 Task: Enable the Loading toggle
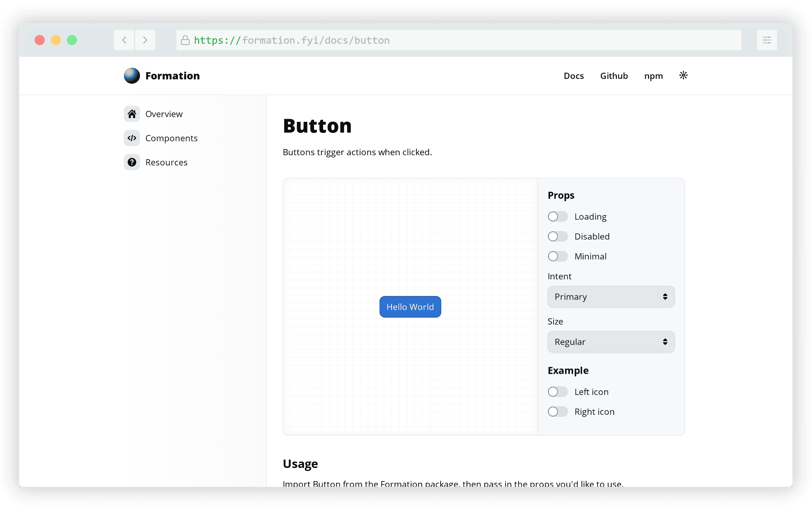557,217
